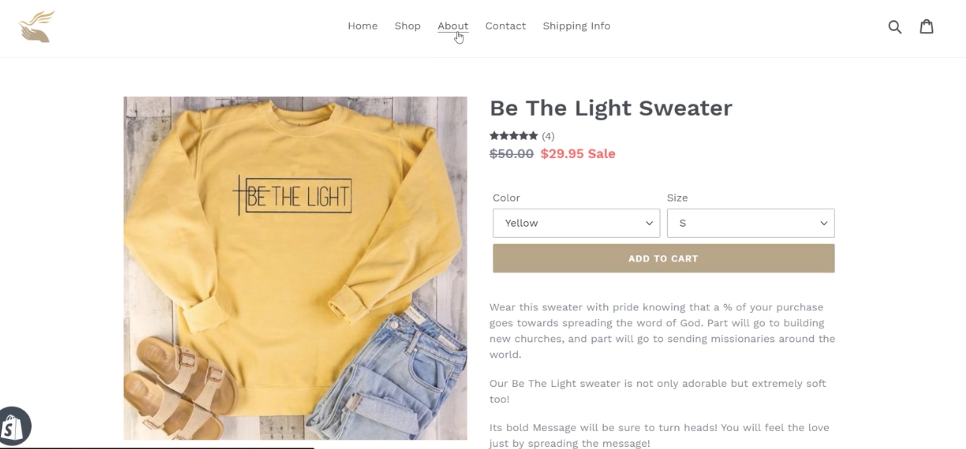The image size is (966, 449).
Task: Open the Color dropdown showing Yellow
Action: point(576,223)
